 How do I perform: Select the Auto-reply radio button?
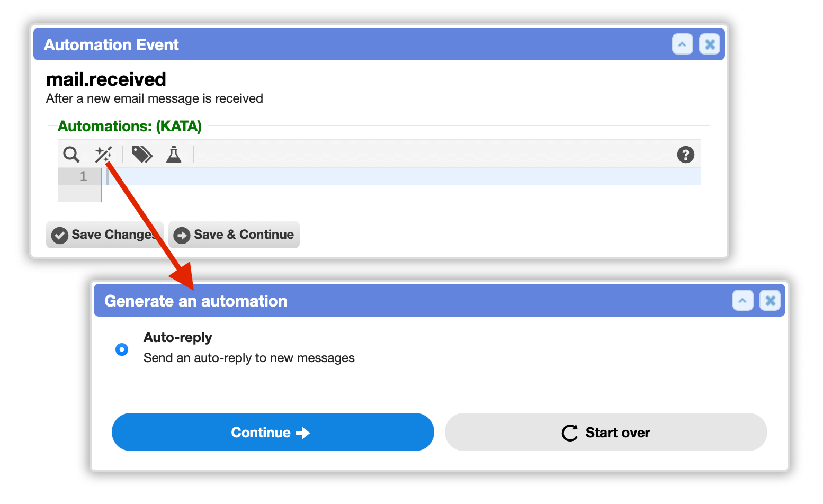point(122,349)
